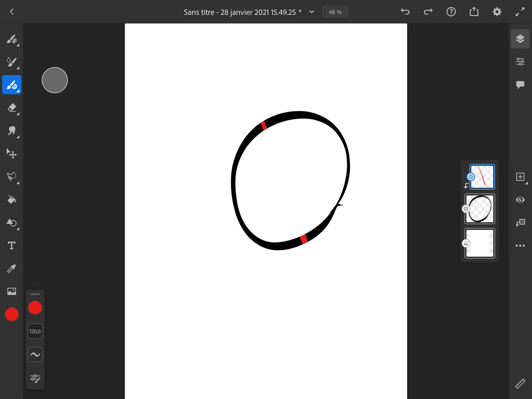Select the Paint Bucket fill tool
Viewport: 532px width, 399px height.
tap(11, 199)
